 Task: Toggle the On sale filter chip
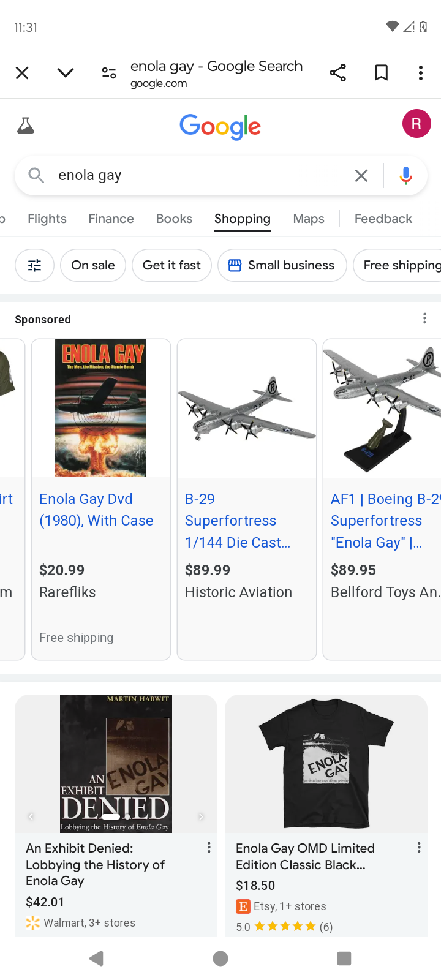click(93, 265)
